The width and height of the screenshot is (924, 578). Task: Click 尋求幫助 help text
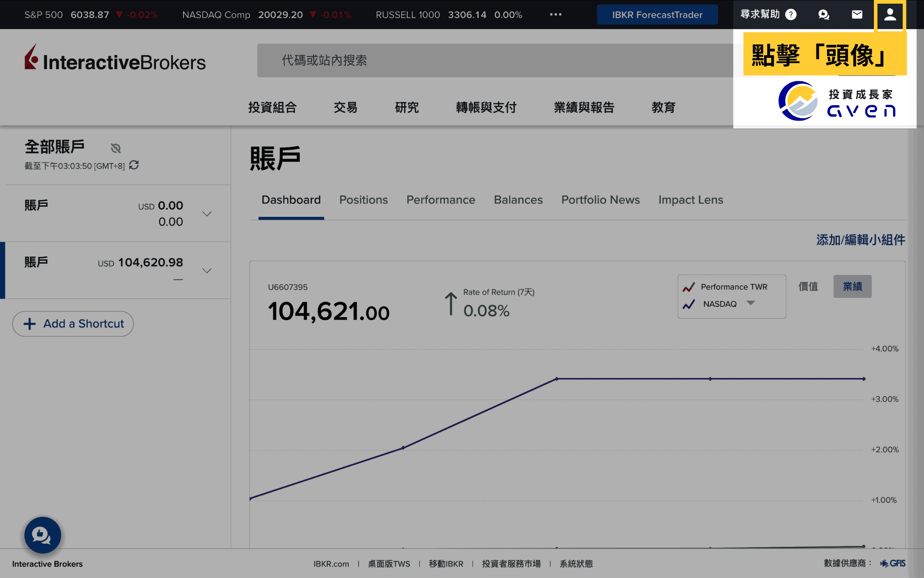[760, 14]
